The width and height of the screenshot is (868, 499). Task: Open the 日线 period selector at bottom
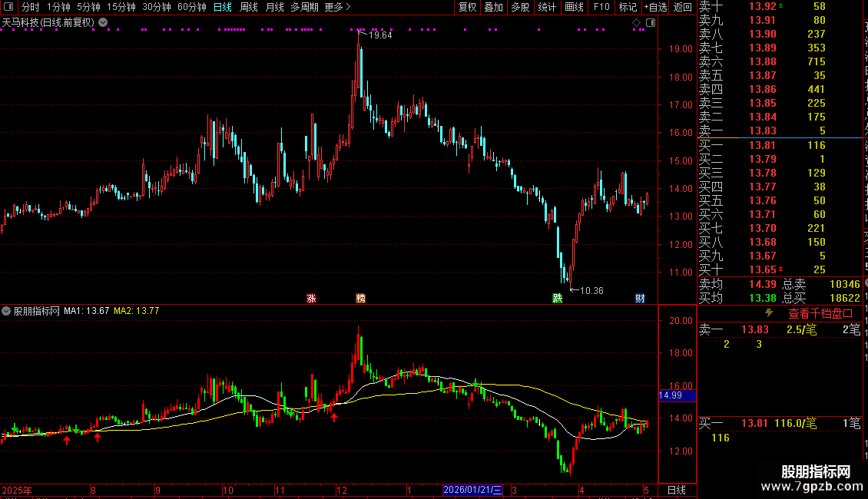677,490
